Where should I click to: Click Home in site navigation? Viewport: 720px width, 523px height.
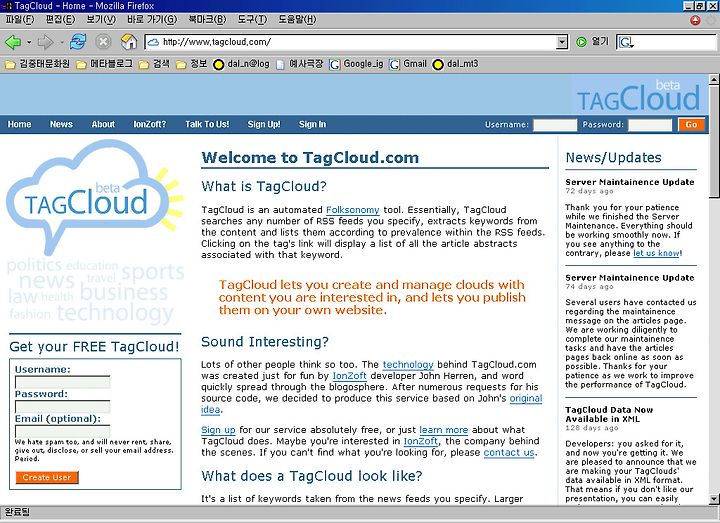pyautogui.click(x=19, y=124)
